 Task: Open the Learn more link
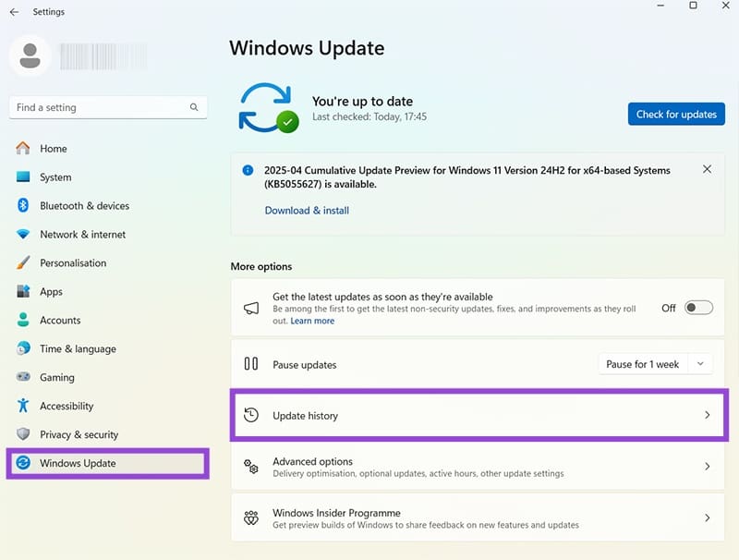point(312,321)
